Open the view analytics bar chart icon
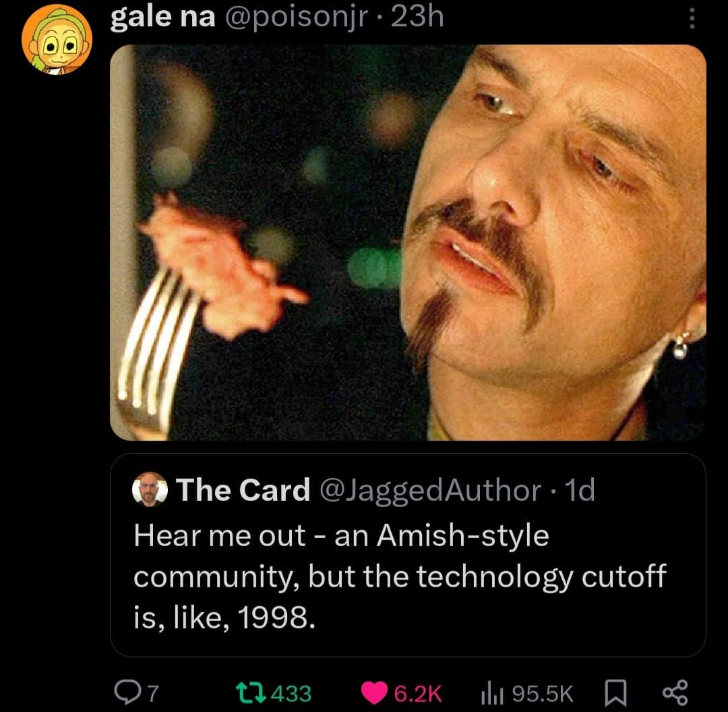 [493, 693]
